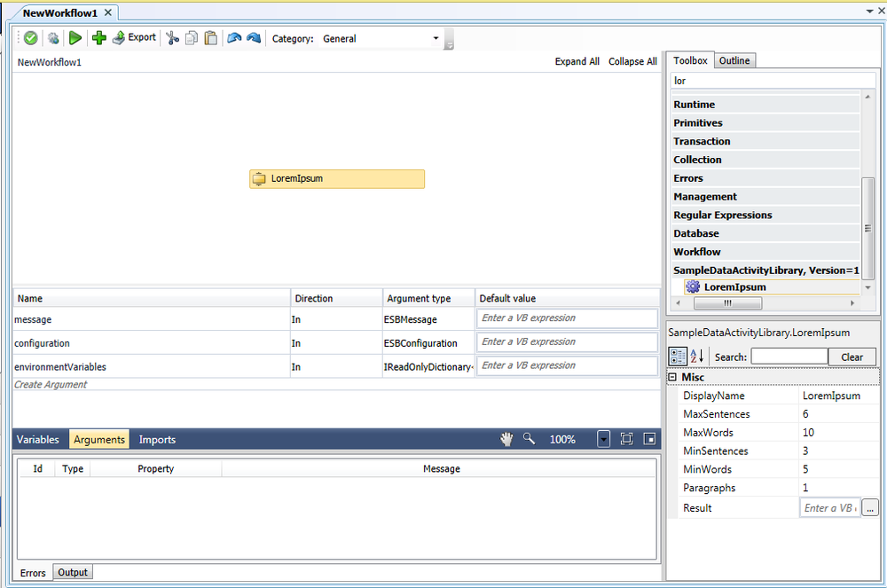887x588 pixels.
Task: Run workflow with green play icon
Action: pyautogui.click(x=75, y=38)
